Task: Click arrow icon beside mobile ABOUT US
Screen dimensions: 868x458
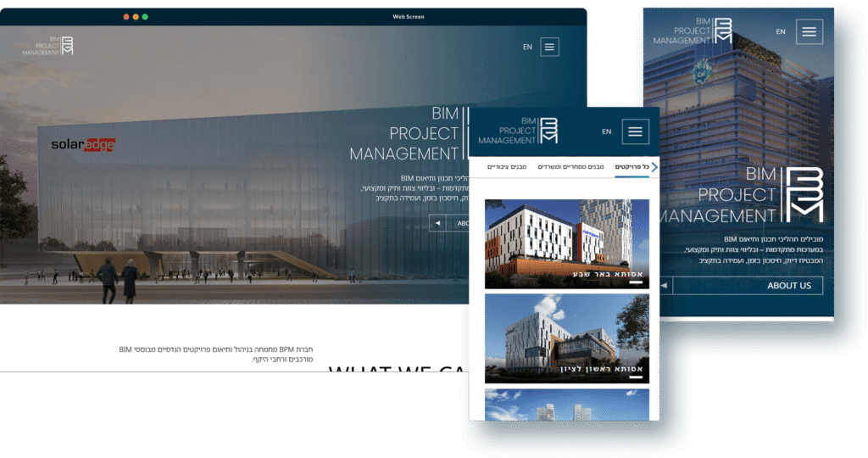Action: (664, 286)
